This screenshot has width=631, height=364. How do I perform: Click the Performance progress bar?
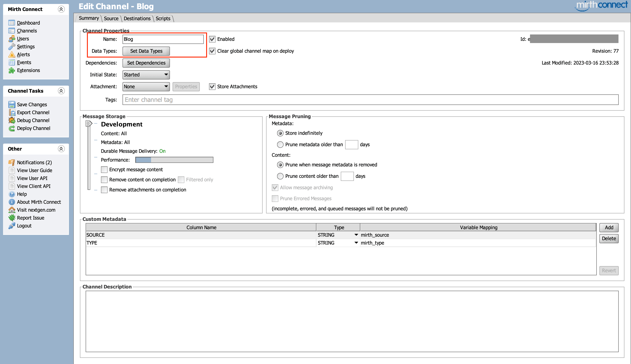[x=174, y=160]
